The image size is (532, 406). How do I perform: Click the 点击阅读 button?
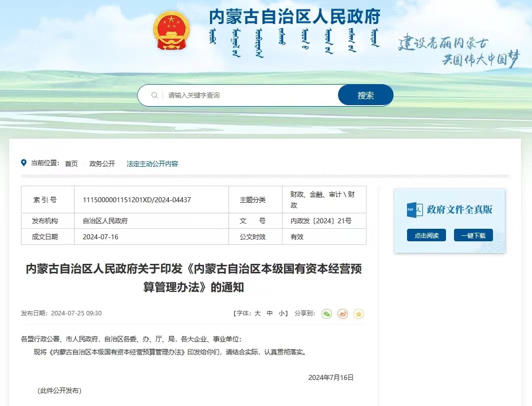click(x=426, y=235)
